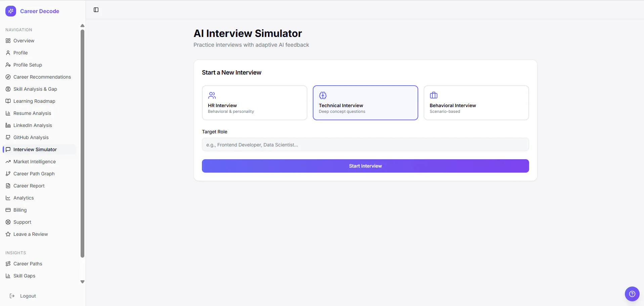Image resolution: width=644 pixels, height=306 pixels.
Task: Click the Profile person icon
Action: click(8, 53)
